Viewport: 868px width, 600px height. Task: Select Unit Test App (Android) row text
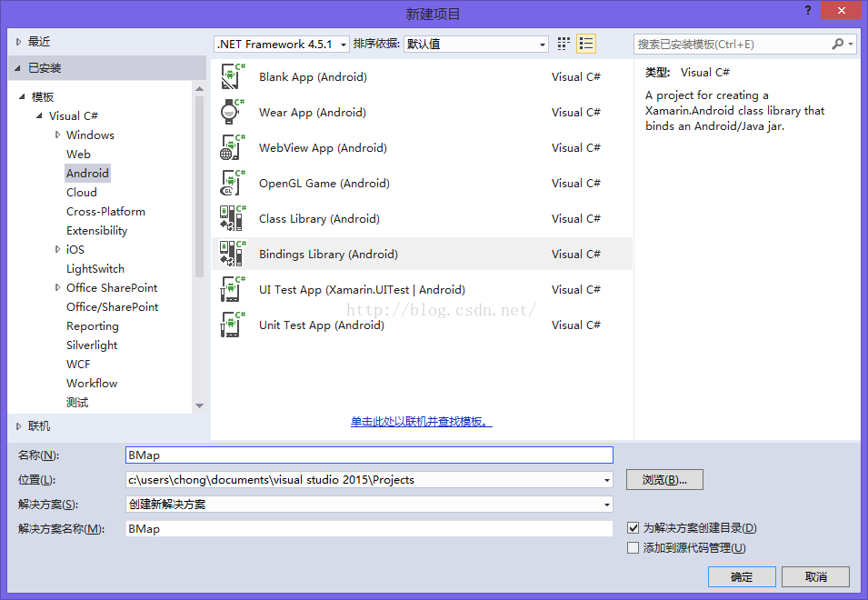(322, 325)
